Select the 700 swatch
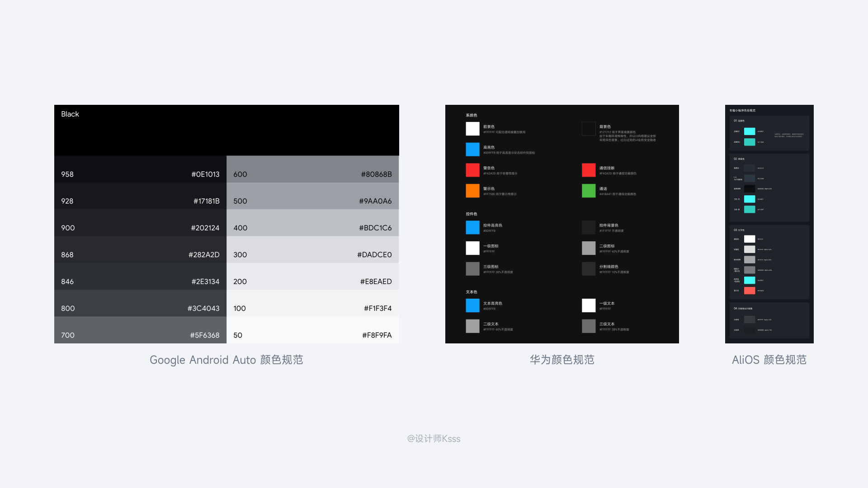 click(x=140, y=330)
